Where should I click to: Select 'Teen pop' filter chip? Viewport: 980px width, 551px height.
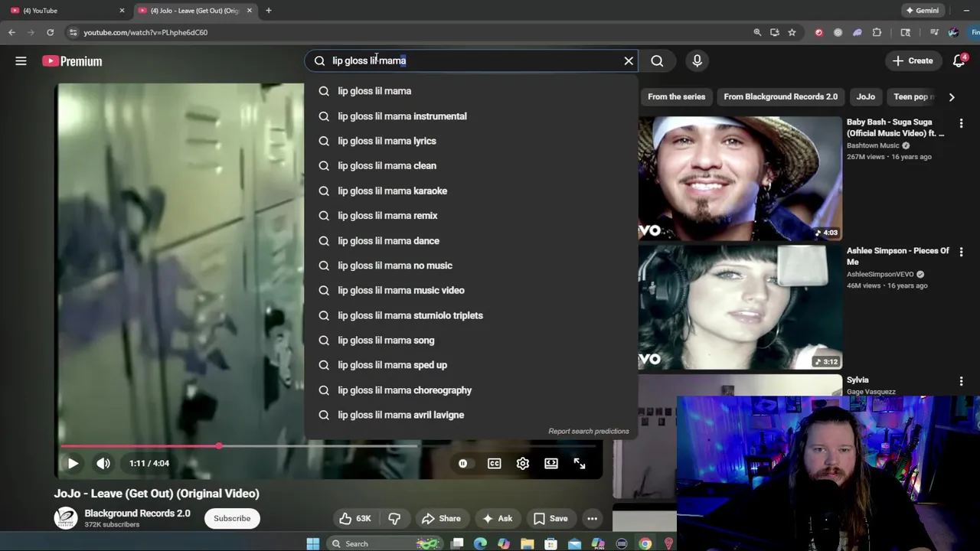tap(913, 96)
